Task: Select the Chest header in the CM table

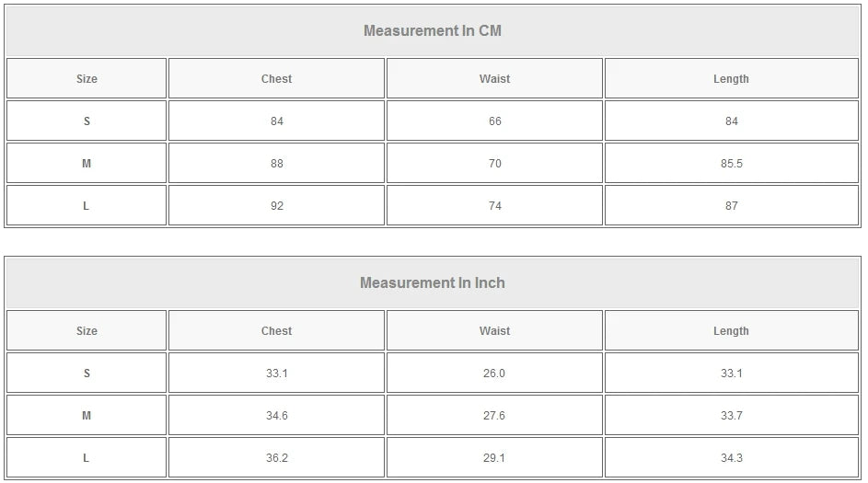Action: [x=276, y=79]
